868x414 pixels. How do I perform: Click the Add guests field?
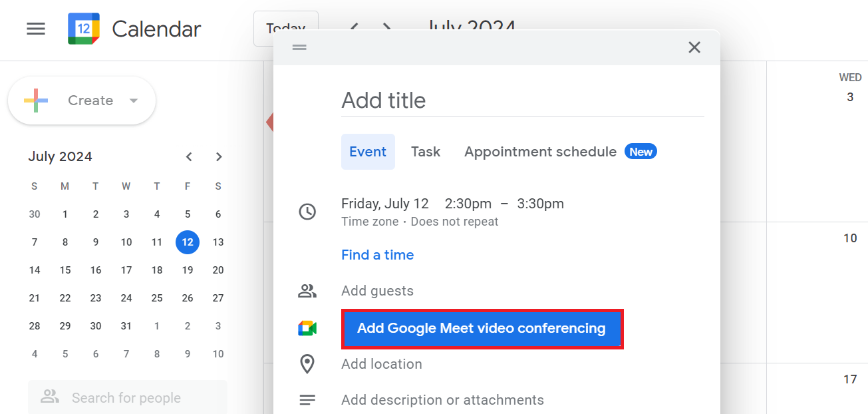377,291
